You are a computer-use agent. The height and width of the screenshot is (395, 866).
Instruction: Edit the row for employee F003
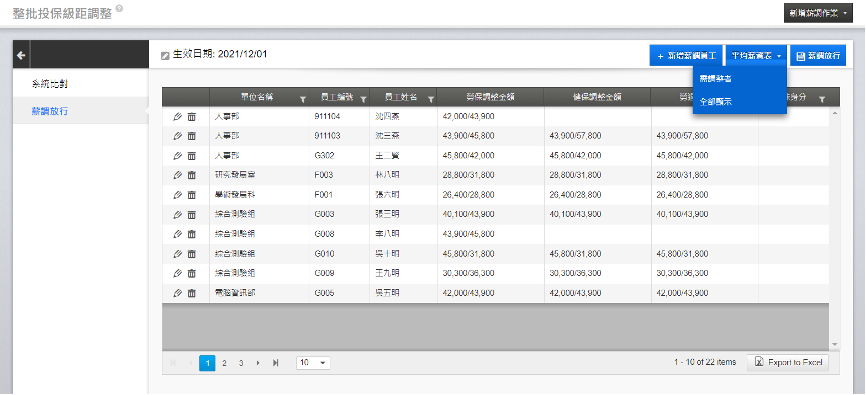click(177, 175)
